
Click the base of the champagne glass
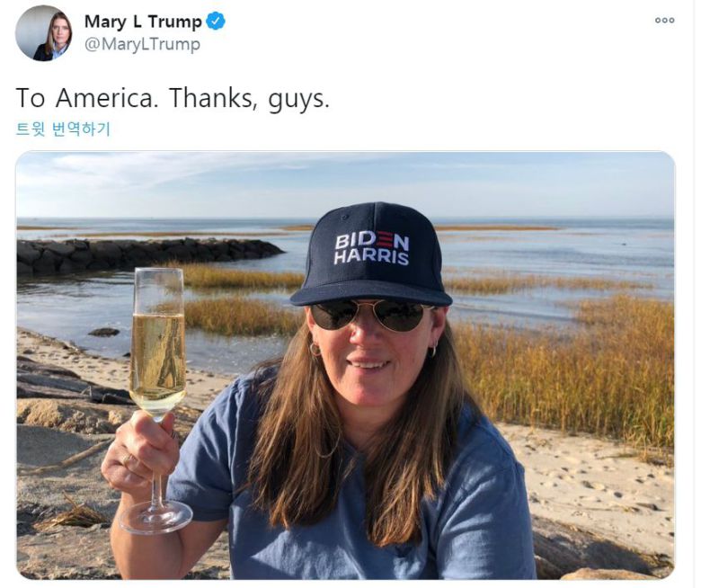155,517
